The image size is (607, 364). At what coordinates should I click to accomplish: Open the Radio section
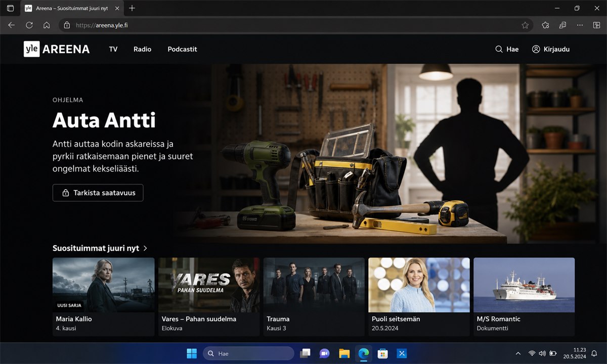(x=142, y=49)
